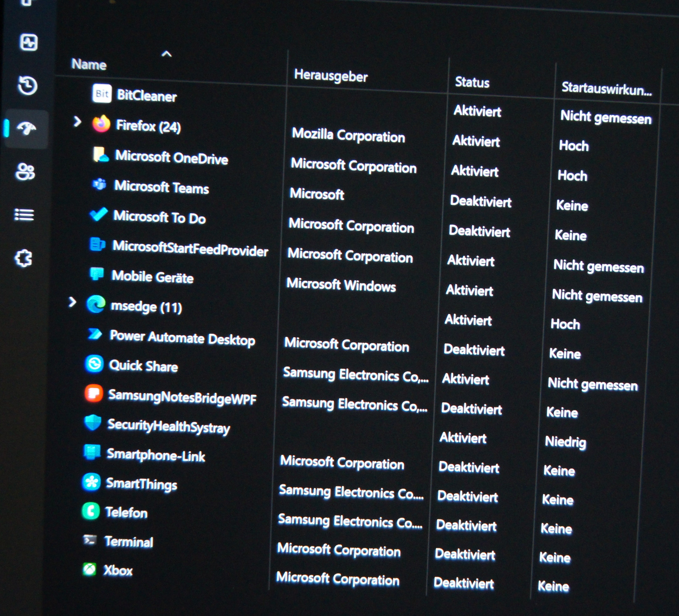Toggle sort direction arrow above Name
The image size is (679, 616).
166,54
